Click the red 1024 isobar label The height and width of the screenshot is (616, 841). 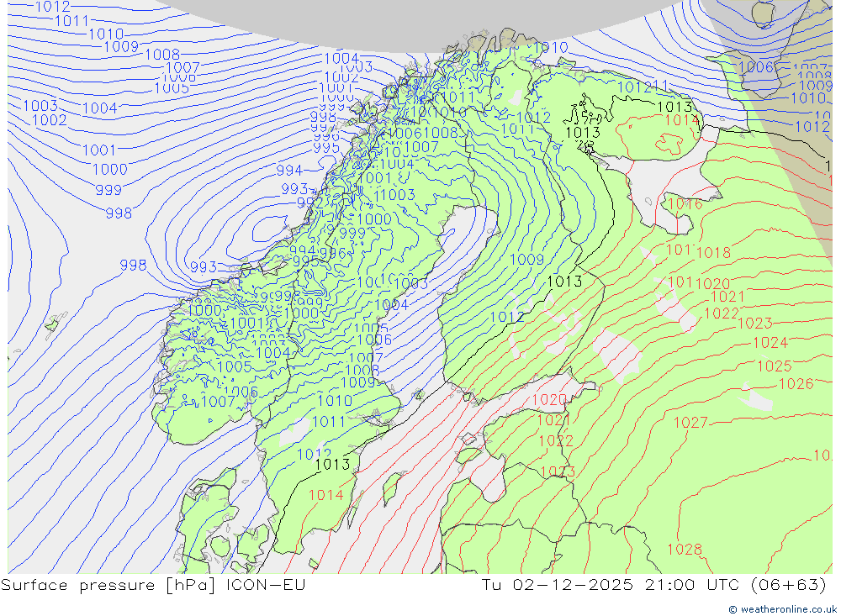pos(770,343)
